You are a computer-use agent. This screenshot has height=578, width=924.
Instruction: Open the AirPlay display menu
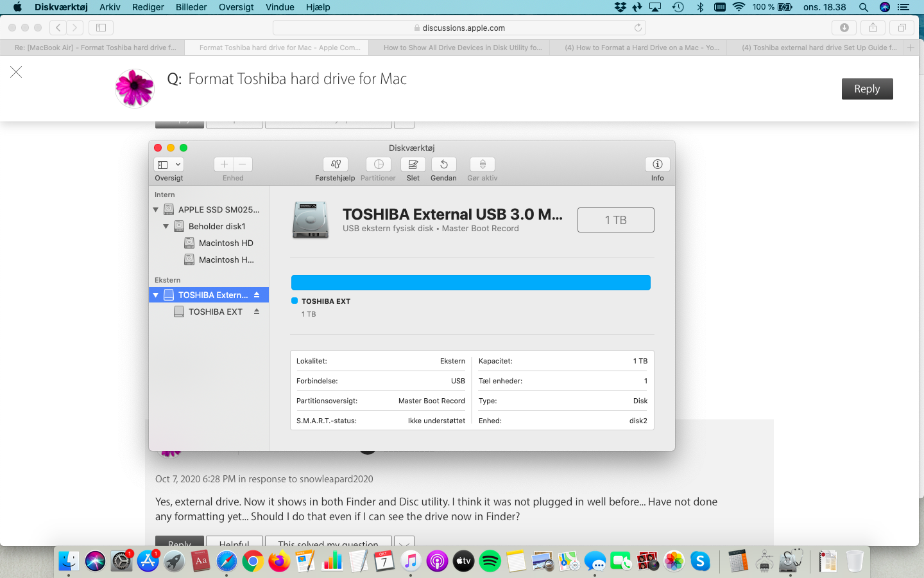(655, 7)
